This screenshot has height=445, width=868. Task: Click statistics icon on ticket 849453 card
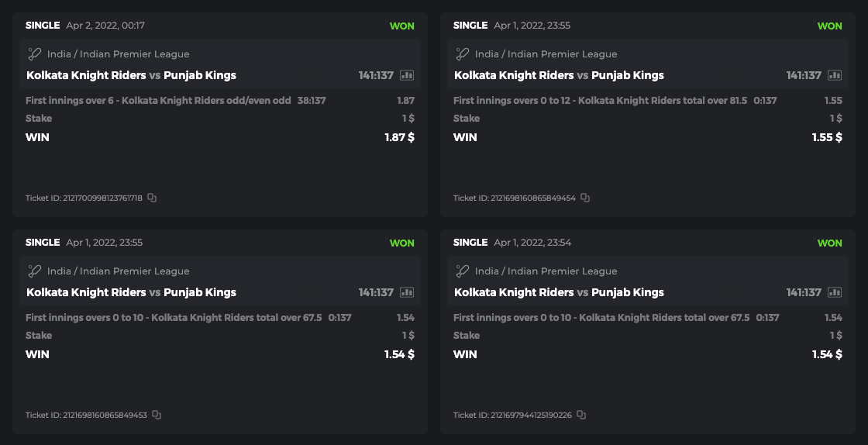tap(407, 292)
